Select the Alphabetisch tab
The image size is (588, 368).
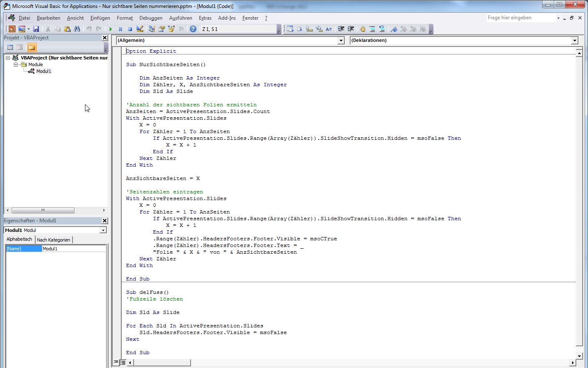coord(19,239)
